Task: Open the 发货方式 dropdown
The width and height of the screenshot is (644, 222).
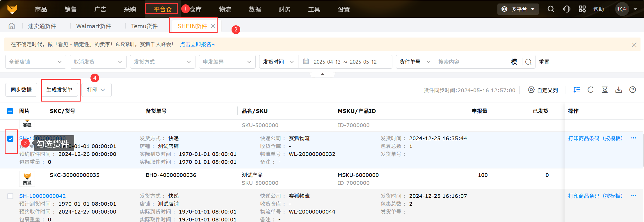Action: [162, 62]
